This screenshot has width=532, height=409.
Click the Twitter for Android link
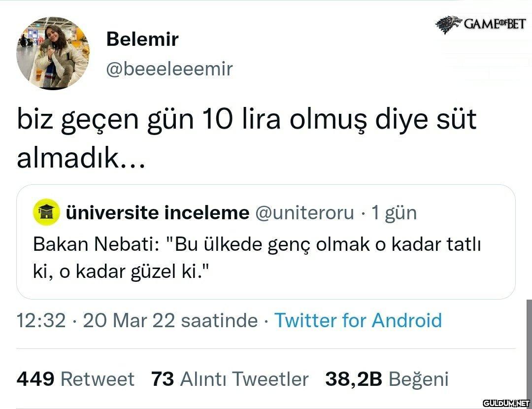pyautogui.click(x=358, y=321)
